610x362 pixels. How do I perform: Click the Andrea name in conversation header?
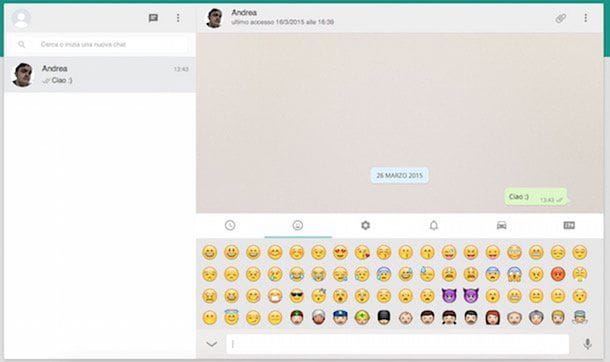[x=244, y=12]
